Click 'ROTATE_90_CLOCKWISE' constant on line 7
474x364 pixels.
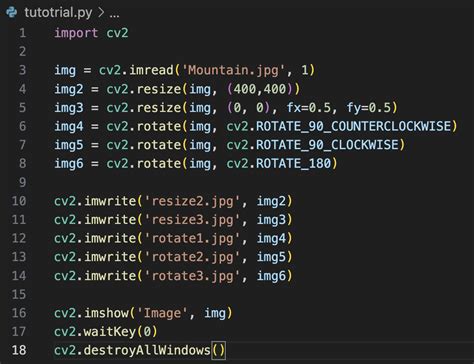click(x=327, y=145)
